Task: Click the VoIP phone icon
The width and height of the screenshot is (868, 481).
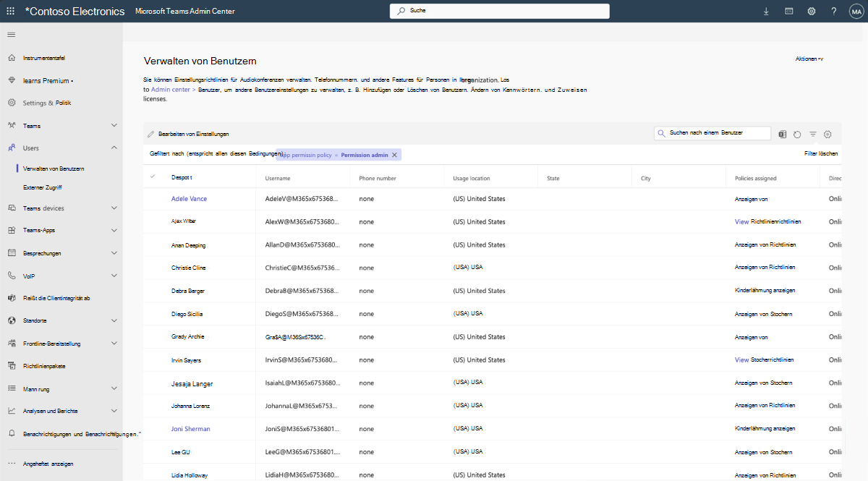Action: (11, 276)
